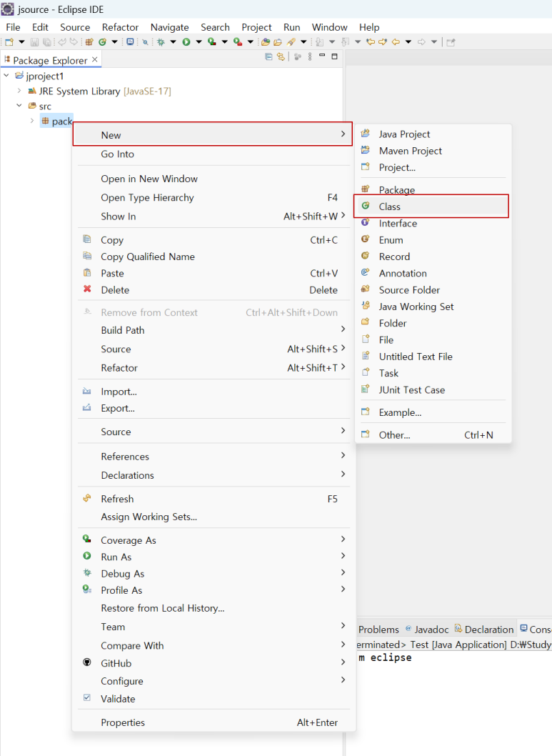
Task: Click the GitHub icon in context menu
Action: click(x=87, y=662)
